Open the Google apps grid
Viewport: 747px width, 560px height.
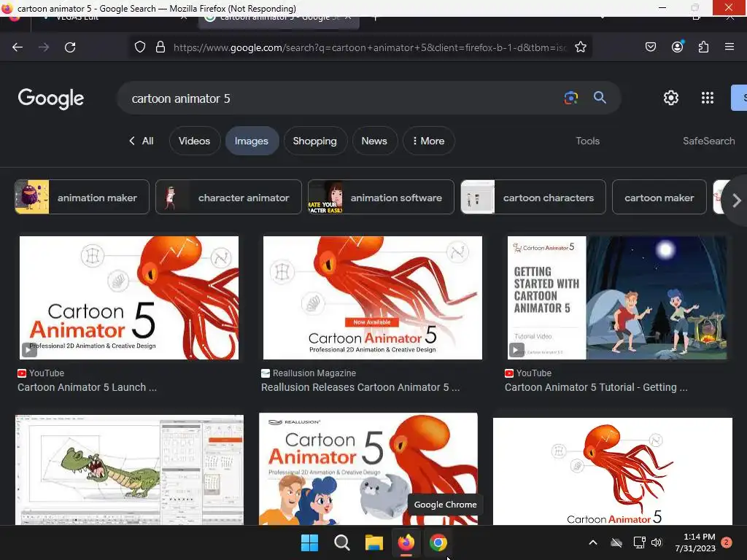708,98
